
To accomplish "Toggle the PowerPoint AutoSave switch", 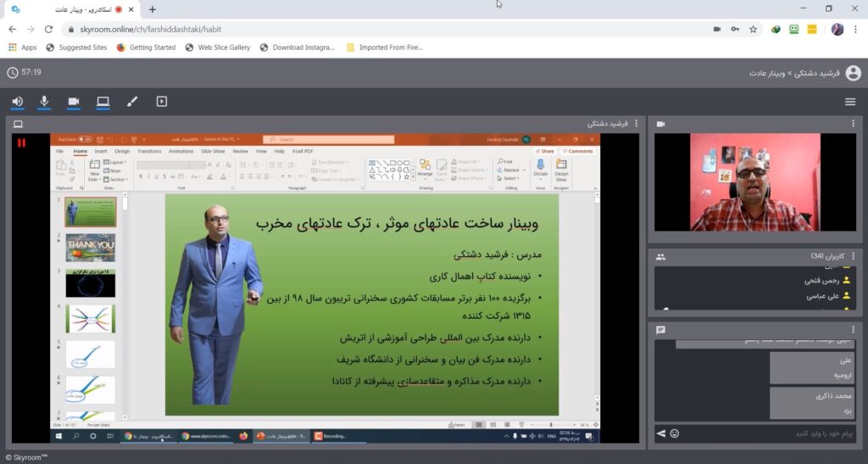I will point(85,139).
